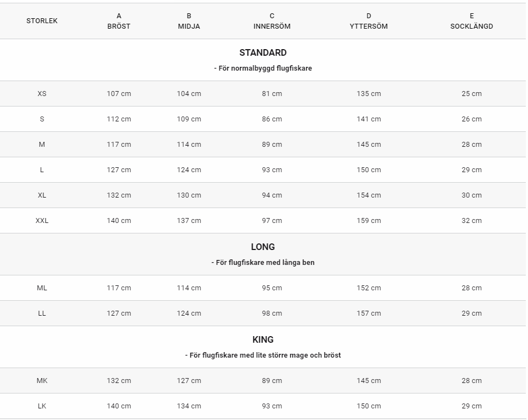
Task: Select the MK size row label
Action: (42, 381)
